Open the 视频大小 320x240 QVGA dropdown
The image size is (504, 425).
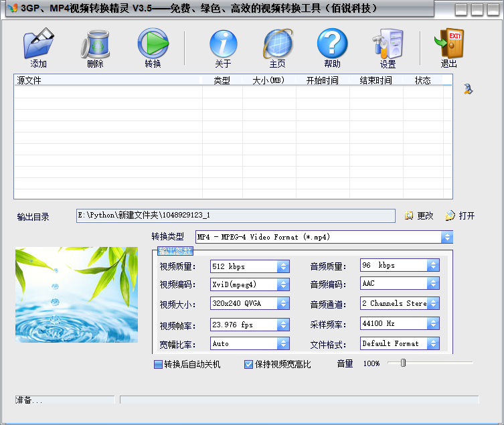tap(283, 303)
